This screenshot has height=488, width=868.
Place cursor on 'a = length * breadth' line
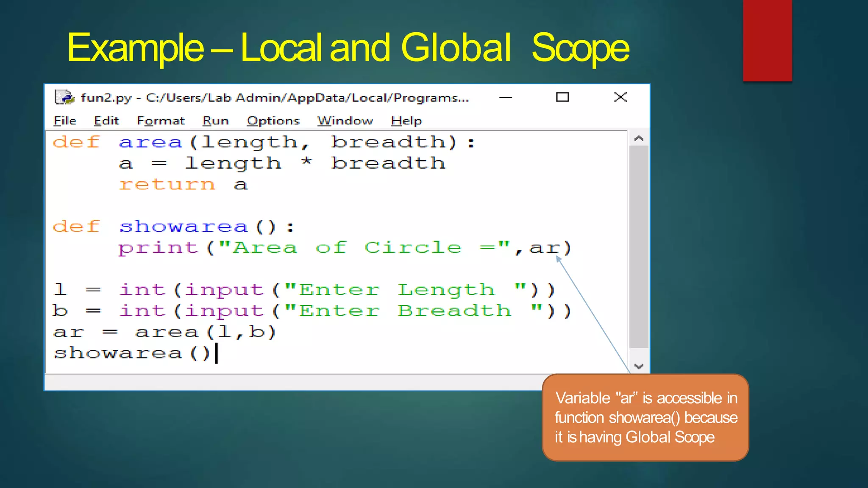click(x=282, y=163)
